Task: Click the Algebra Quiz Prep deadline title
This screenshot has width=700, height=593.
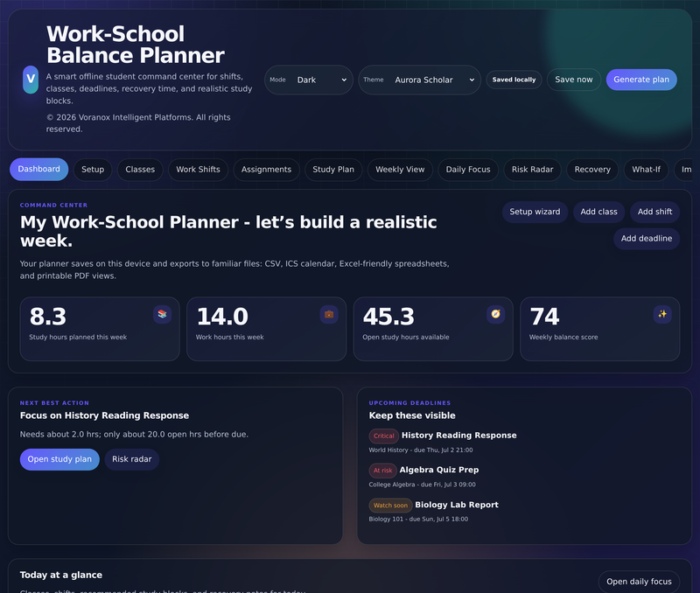Action: [x=439, y=470]
